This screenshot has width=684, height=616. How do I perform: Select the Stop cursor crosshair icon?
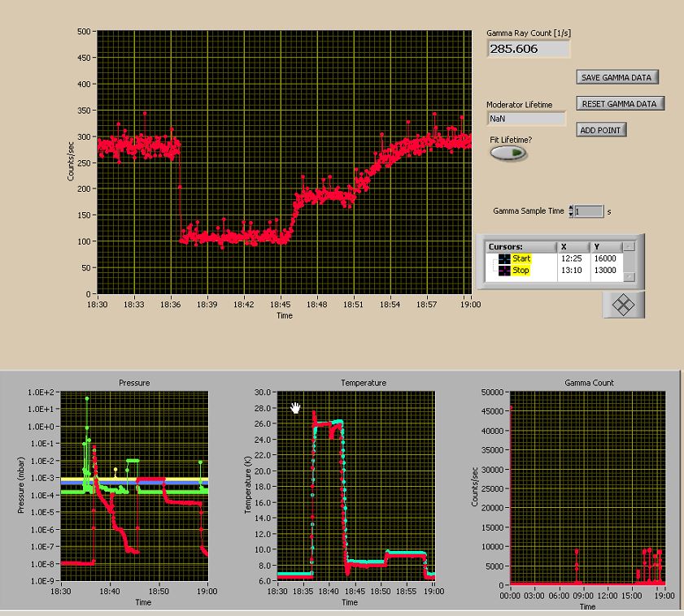coord(504,270)
